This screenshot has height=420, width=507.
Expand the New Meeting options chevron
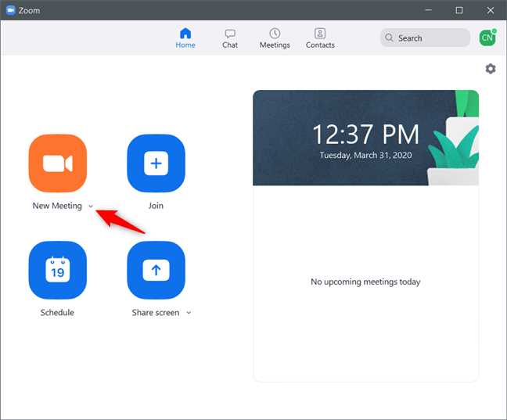point(91,206)
